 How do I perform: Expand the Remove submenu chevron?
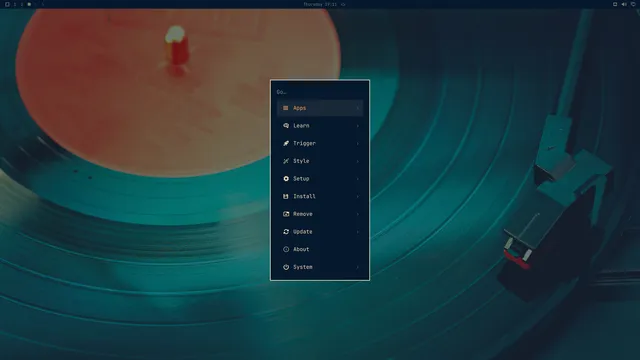coord(358,214)
